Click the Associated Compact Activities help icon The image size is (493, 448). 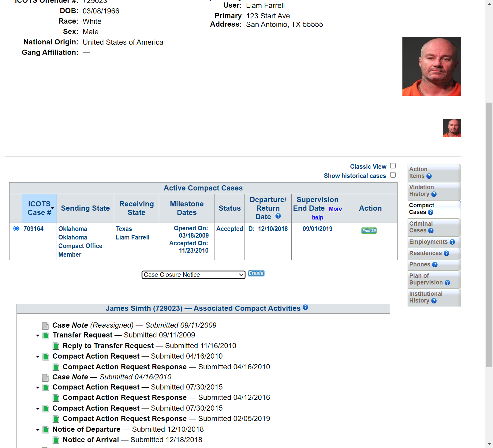[305, 307]
